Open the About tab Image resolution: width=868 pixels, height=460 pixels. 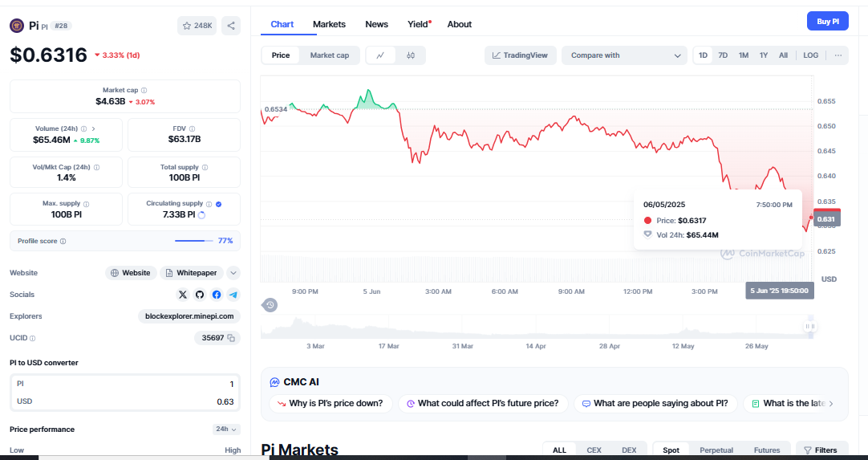460,24
